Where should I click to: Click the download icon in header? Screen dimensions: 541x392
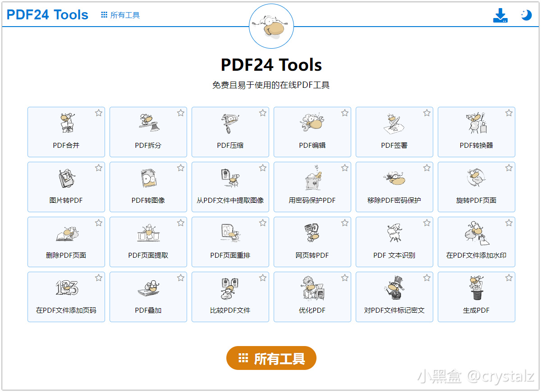[x=500, y=15]
